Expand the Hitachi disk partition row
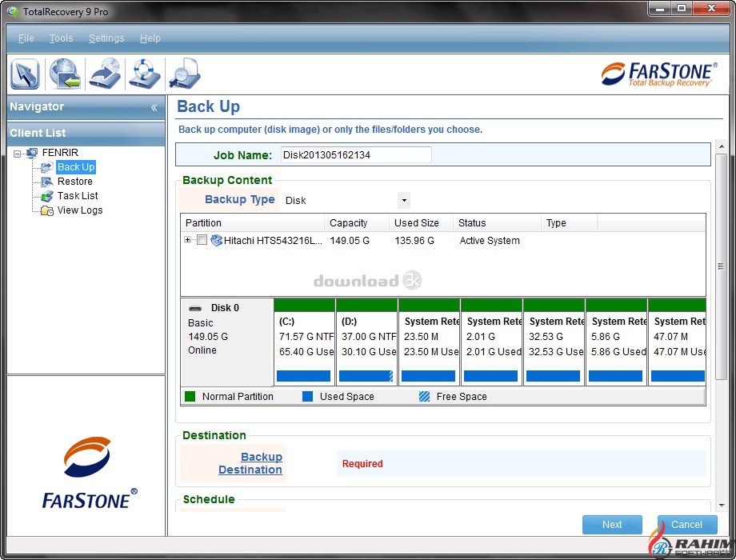736x560 pixels. pos(188,241)
